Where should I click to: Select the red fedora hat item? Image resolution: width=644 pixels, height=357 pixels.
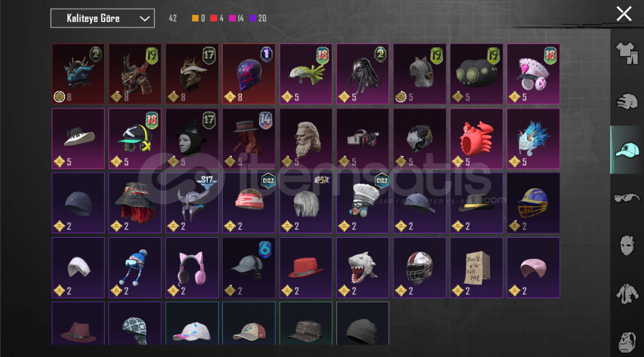point(305,268)
